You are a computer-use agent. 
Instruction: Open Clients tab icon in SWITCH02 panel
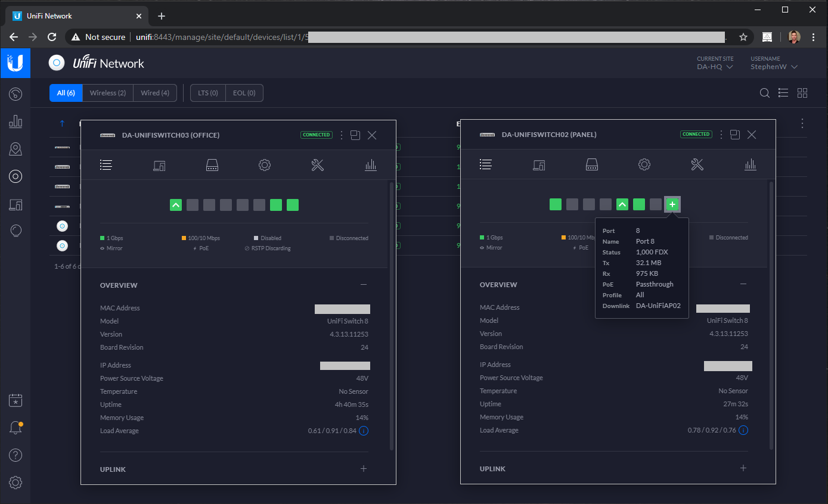pyautogui.click(x=539, y=165)
